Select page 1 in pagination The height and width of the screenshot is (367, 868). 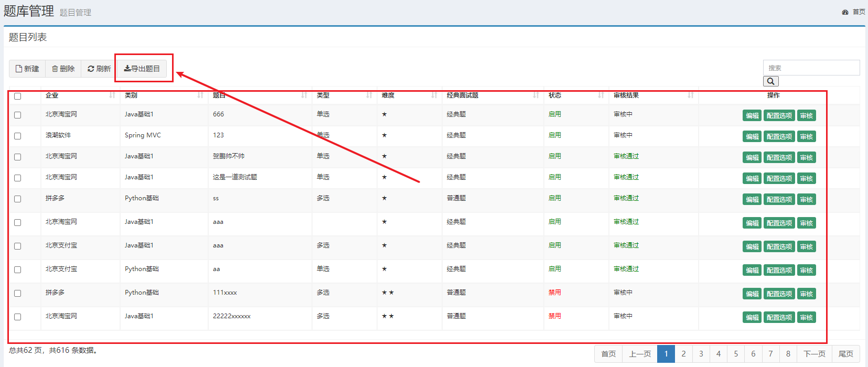tap(666, 354)
